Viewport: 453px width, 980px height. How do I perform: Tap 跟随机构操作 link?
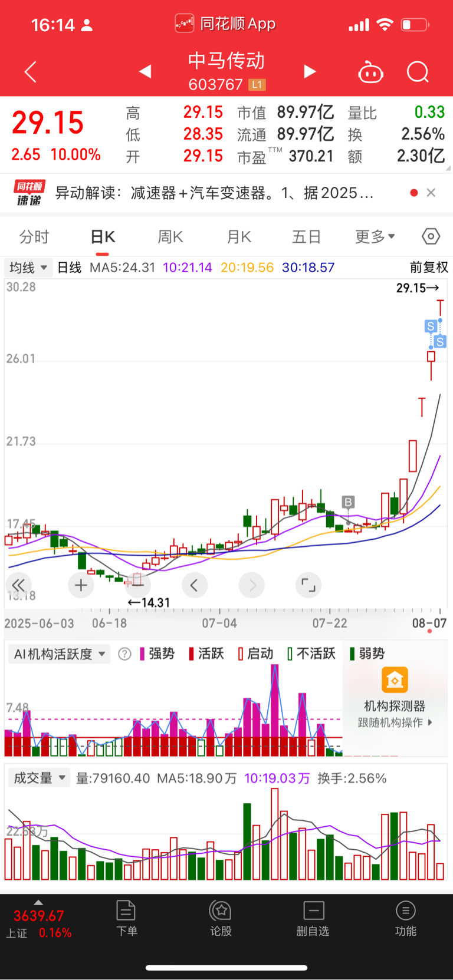[395, 722]
